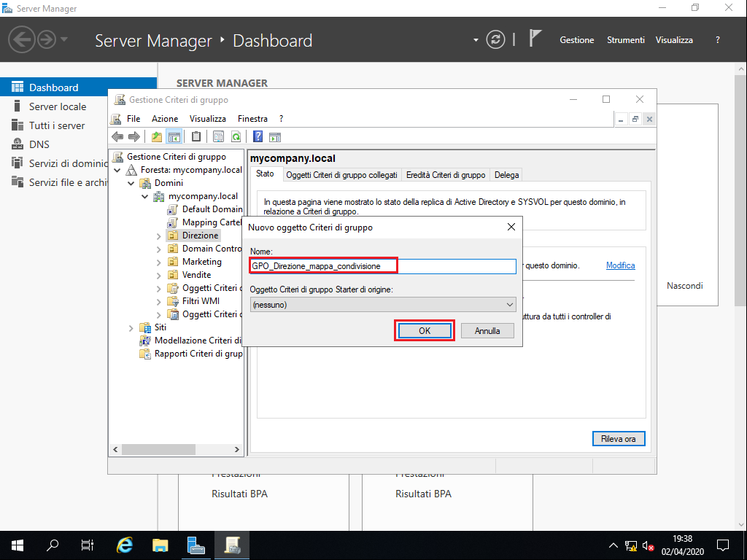Image resolution: width=747 pixels, height=560 pixels.
Task: Switch to Oggetti Criteri di gruppo collegati tab
Action: point(341,175)
